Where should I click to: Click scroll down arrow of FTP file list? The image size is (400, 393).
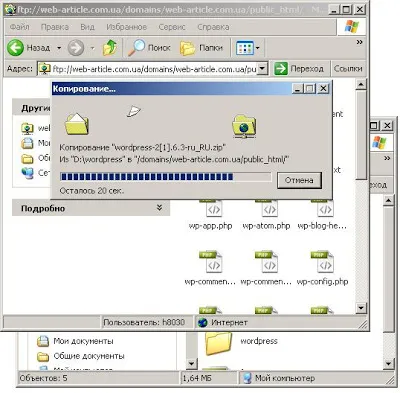point(361,308)
